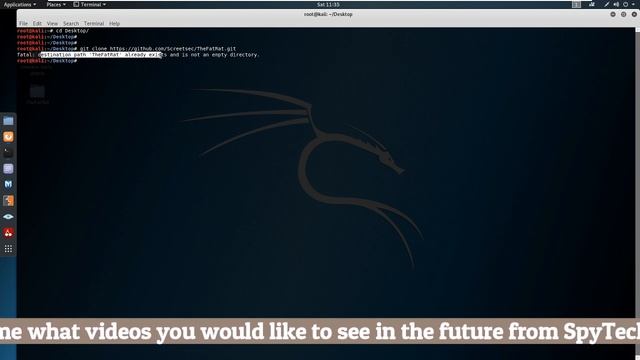
Task: Open the system tray dropdown arrow
Action: pyautogui.click(x=634, y=4)
